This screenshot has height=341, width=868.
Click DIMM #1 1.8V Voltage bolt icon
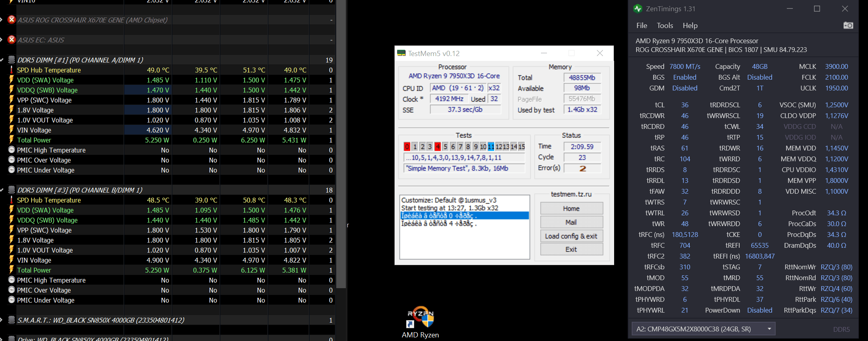click(x=12, y=110)
